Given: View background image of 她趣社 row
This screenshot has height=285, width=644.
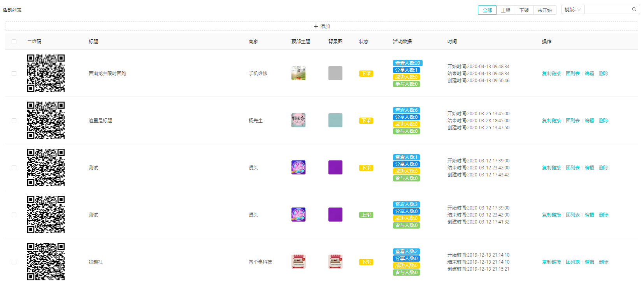Looking at the screenshot, I should coord(335,262).
